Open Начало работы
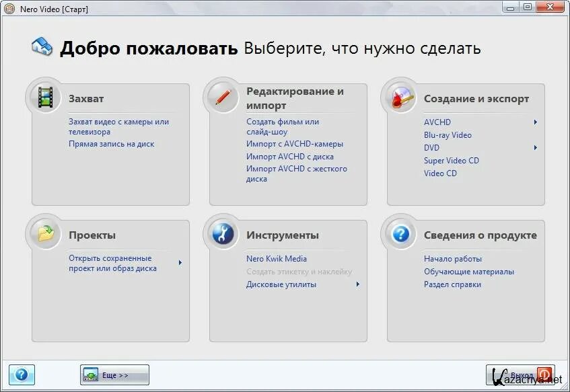 click(x=453, y=259)
